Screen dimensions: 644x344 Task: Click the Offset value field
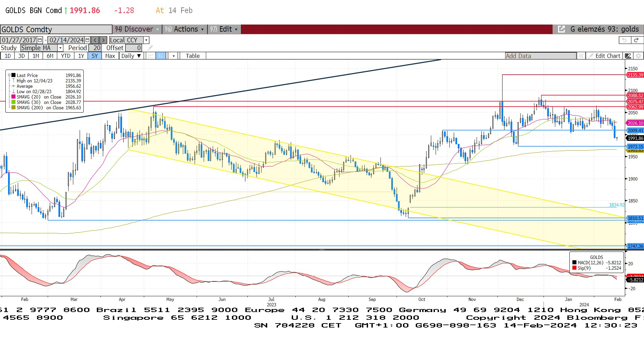[134, 48]
